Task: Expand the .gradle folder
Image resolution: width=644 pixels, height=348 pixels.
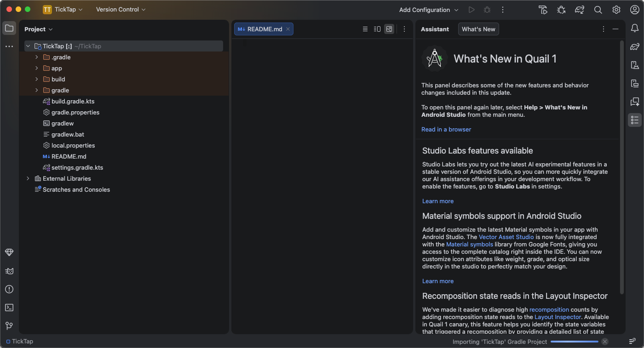Action: (x=37, y=57)
